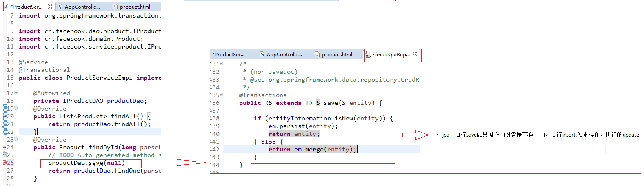Click 'public class ProductServiceImpl' declaration line
Viewport: 644px width, 186px height.
90,77
